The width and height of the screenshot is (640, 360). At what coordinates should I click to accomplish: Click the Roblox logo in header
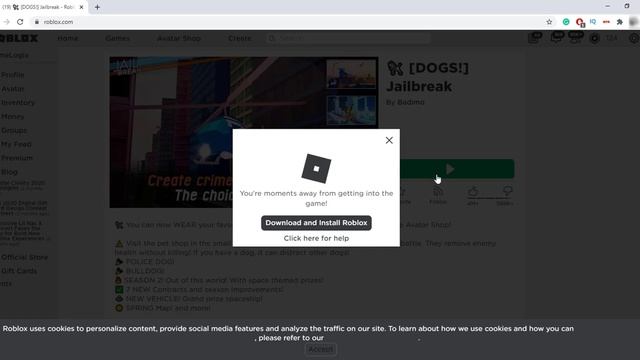[x=19, y=38]
